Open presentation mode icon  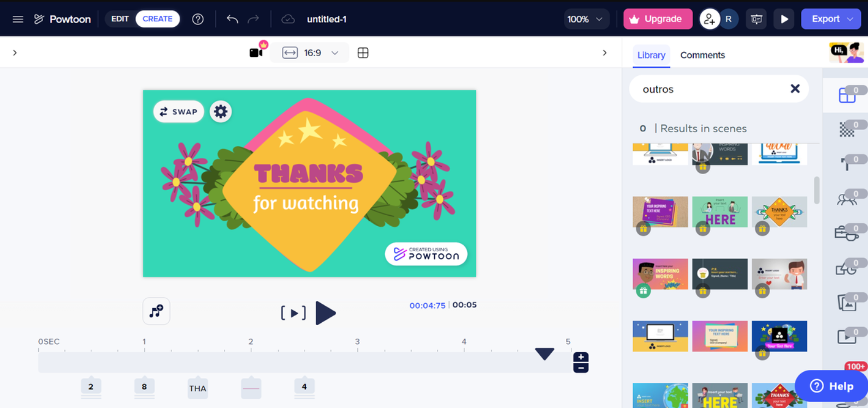coord(757,19)
